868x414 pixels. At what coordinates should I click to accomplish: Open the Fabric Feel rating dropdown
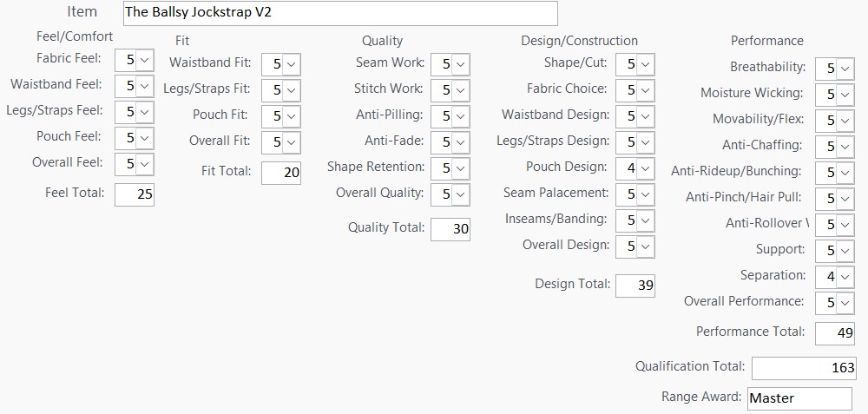(x=144, y=60)
